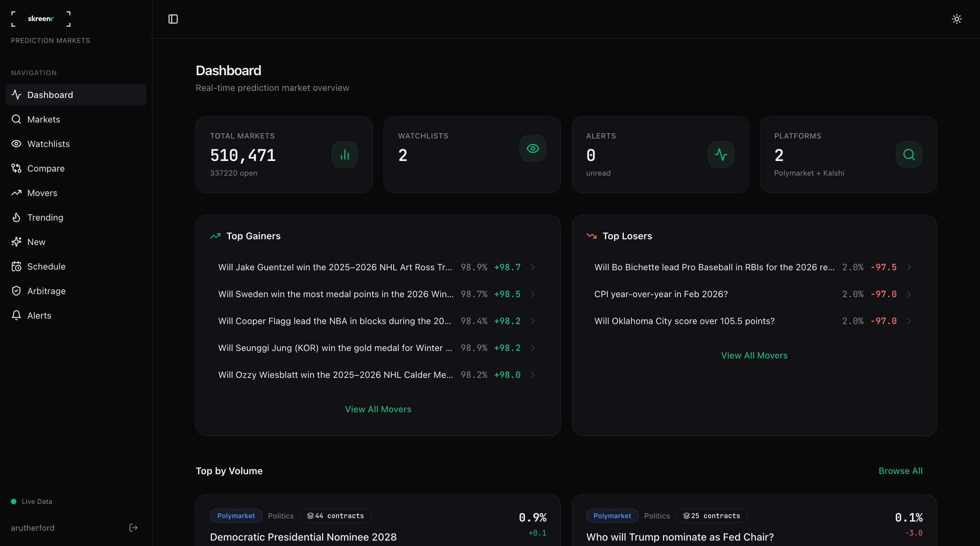Image resolution: width=980 pixels, height=546 pixels.
Task: Open New markets page
Action: pos(76,242)
